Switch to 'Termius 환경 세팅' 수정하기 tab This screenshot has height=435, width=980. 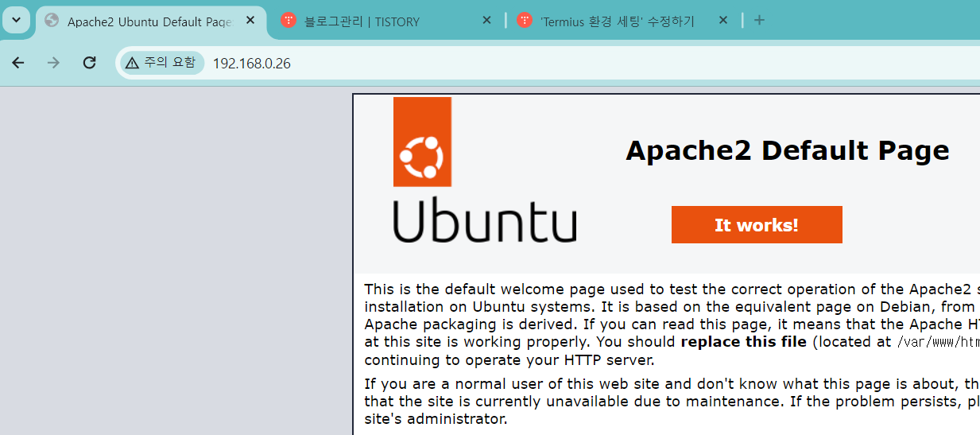point(623,21)
